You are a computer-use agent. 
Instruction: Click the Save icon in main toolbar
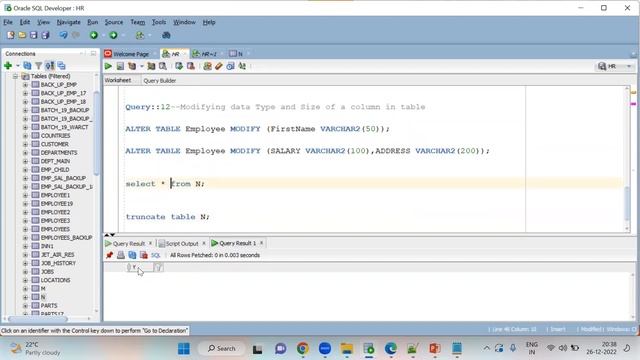click(33, 35)
